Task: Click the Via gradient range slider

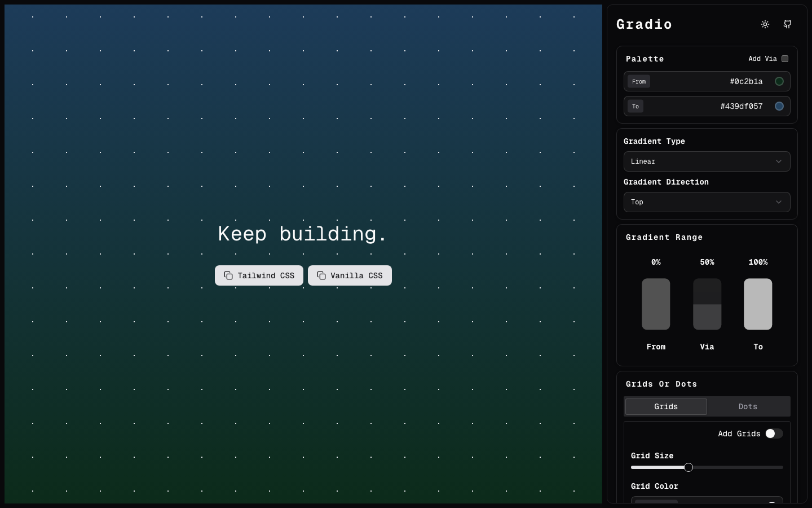Action: (707, 304)
